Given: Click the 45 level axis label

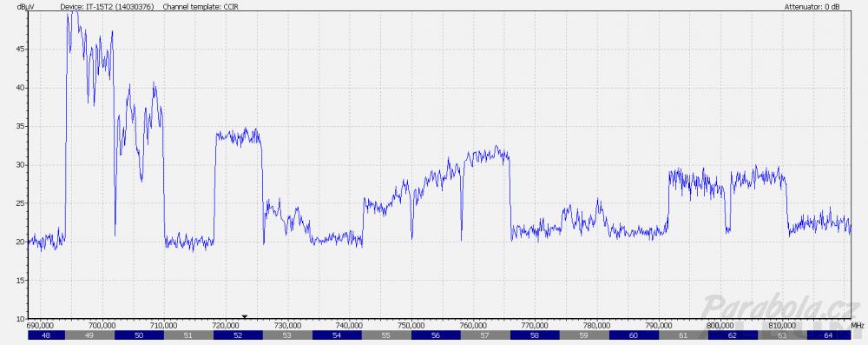Looking at the screenshot, I should 21,50.
